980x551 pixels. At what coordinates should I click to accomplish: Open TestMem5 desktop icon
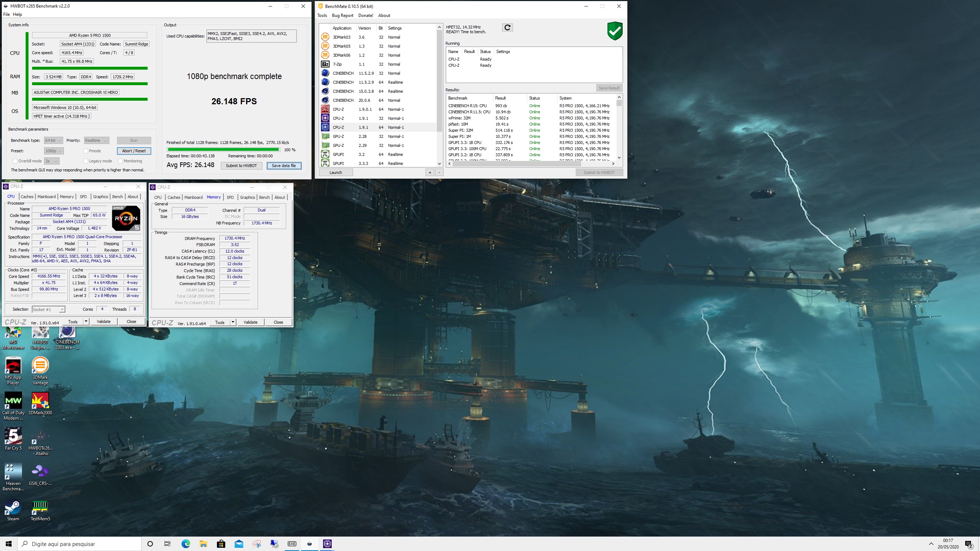[40, 510]
